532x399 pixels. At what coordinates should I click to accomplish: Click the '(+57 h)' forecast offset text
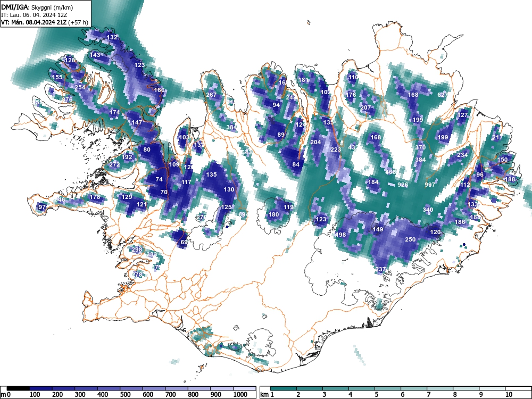pos(78,22)
